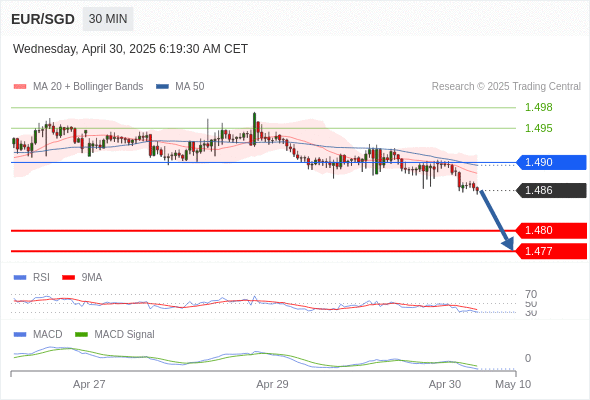Image resolution: width=590 pixels, height=400 pixels.
Task: Click the '9MA' legend label
Action: pyautogui.click(x=92, y=278)
